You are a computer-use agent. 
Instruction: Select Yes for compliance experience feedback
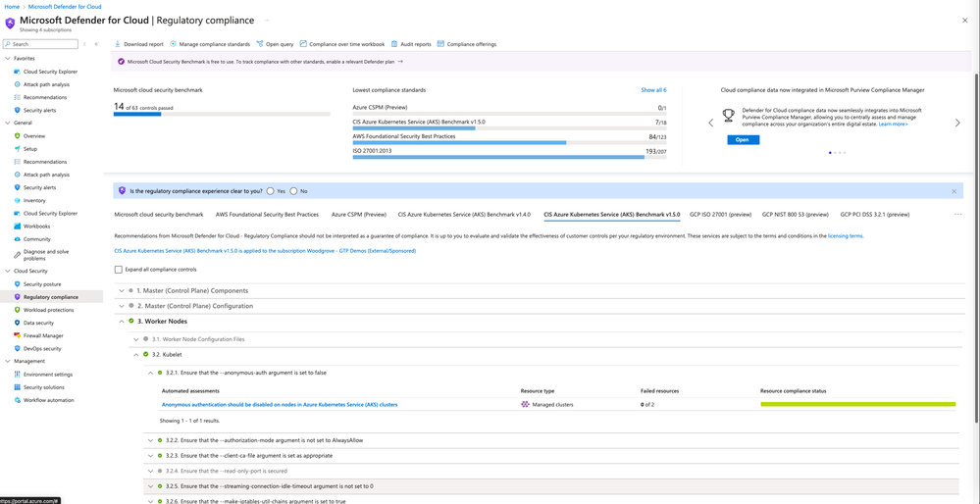pyautogui.click(x=271, y=191)
